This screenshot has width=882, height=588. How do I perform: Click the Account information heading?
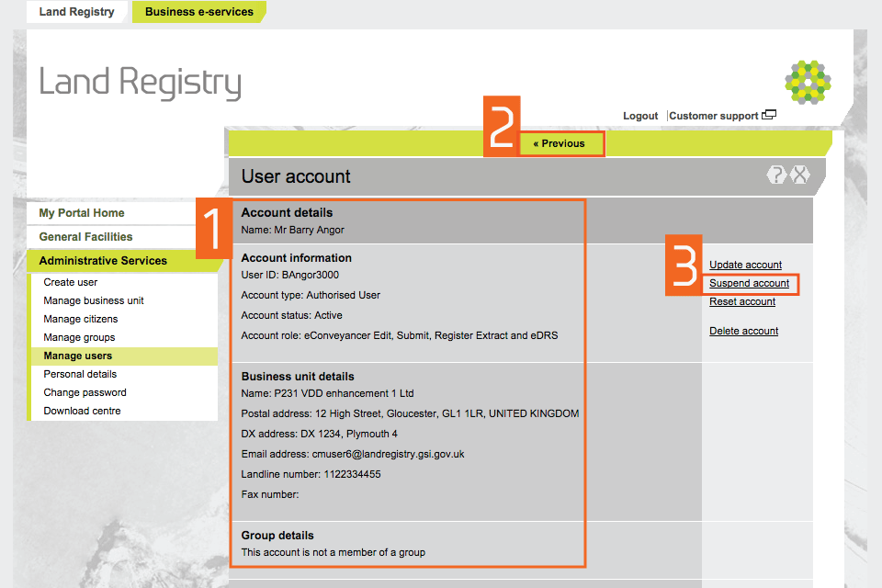[297, 257]
